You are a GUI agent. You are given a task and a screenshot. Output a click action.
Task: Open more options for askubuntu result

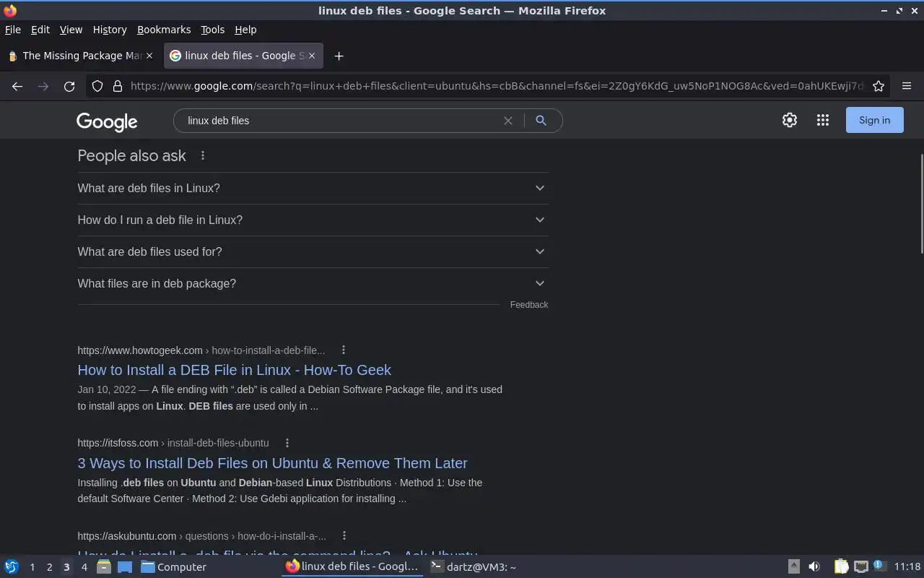coord(344,535)
